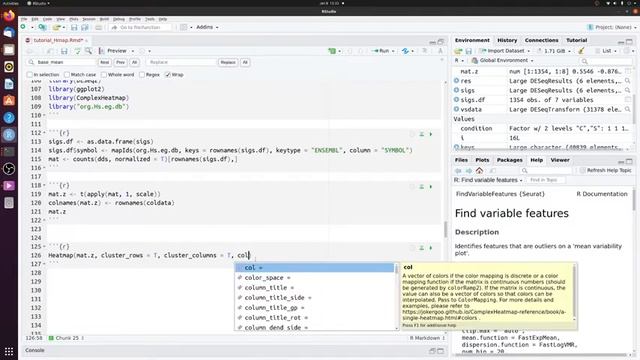Screen dimensions: 640x360
Task: Toggle the Match case checkbox
Action: 67,75
